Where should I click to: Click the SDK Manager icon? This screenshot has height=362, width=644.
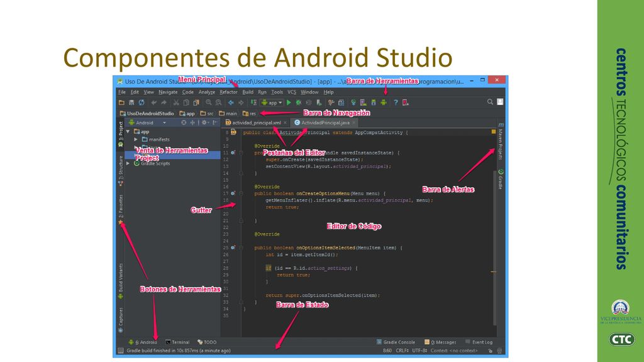point(374,102)
